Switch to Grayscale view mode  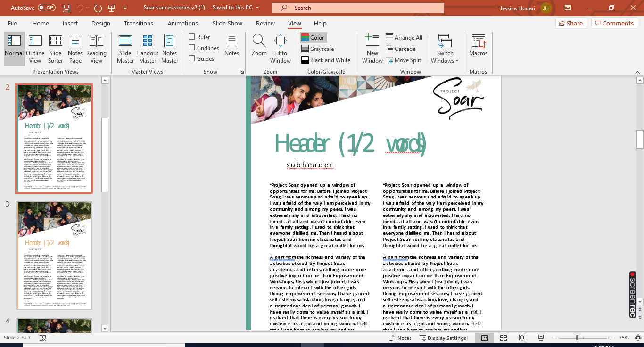pyautogui.click(x=317, y=49)
